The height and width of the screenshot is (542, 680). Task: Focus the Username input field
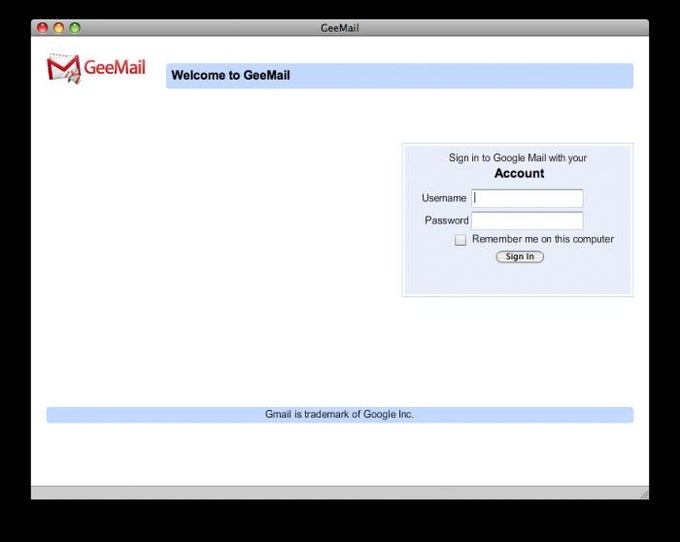(x=527, y=198)
